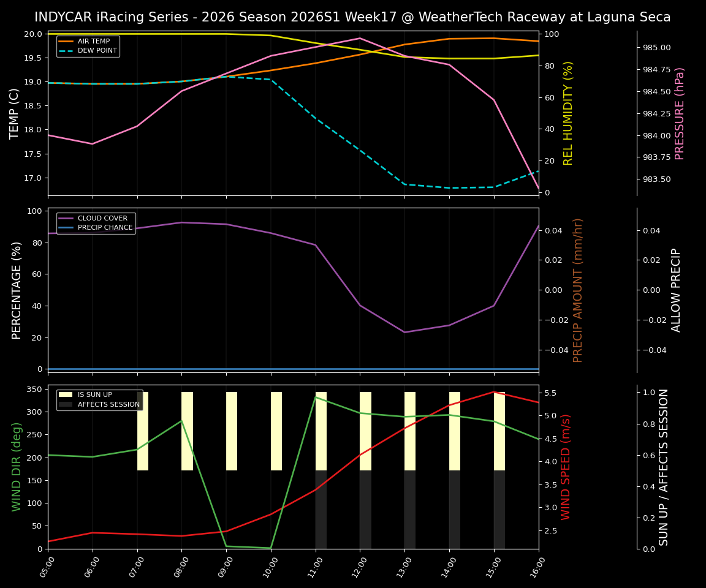Viewport: 706px width, 588px height.
Task: Click the chart title text
Action: pyautogui.click(x=353, y=17)
